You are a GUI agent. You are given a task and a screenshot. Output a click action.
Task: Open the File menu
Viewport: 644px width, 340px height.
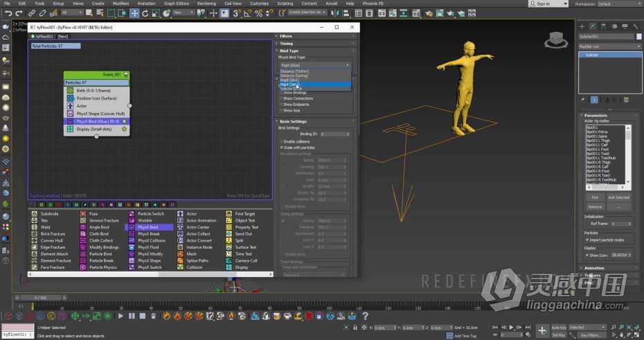tap(7, 3)
